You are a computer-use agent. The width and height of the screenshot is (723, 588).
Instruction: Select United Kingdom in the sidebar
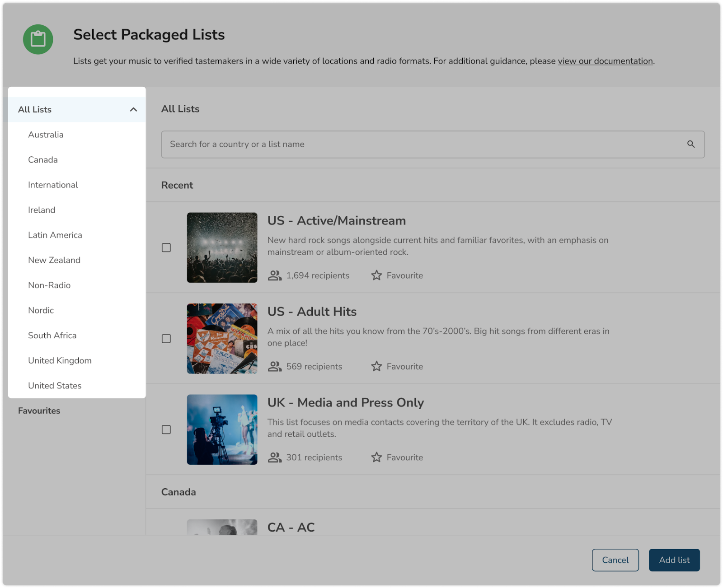coord(60,360)
